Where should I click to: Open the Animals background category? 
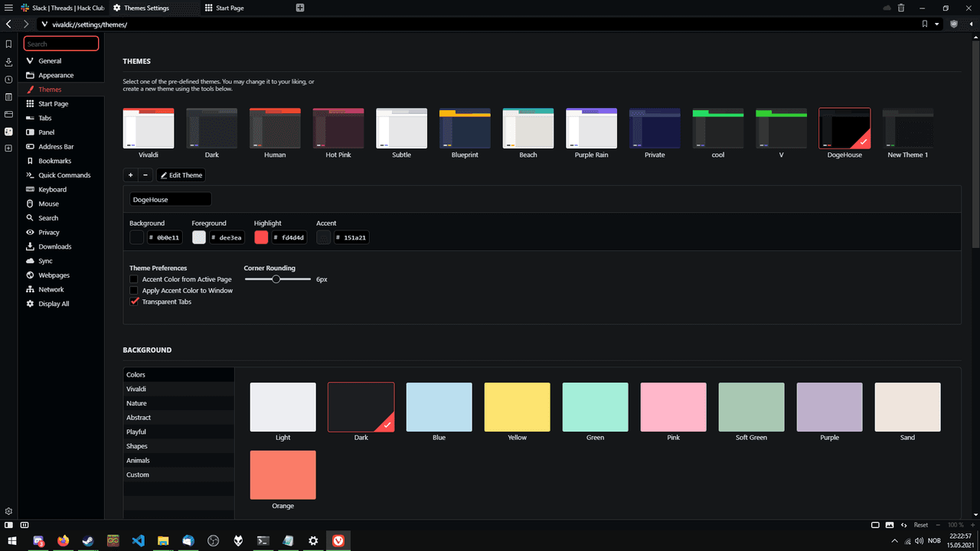point(179,461)
